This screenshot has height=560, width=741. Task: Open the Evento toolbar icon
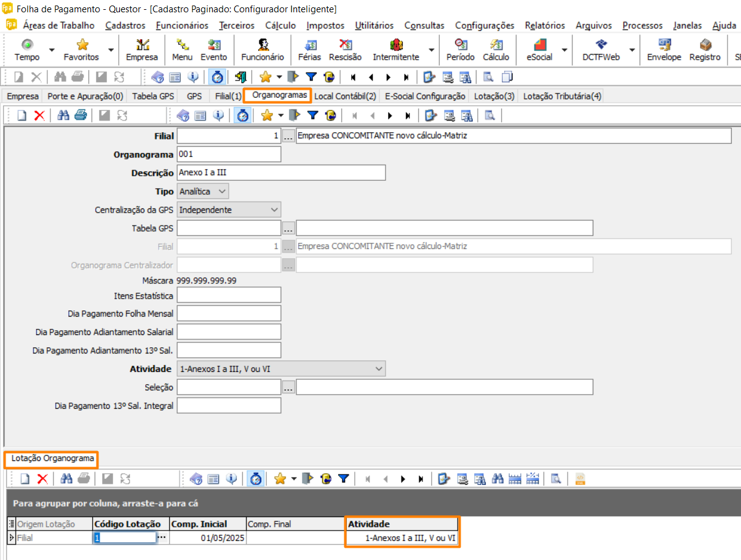[214, 50]
